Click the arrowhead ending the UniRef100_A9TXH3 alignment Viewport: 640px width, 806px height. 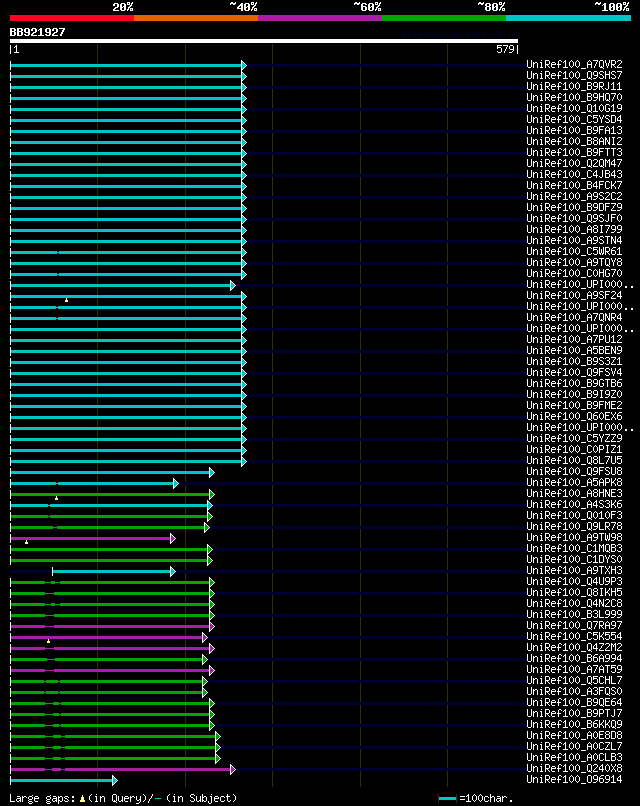173,571
